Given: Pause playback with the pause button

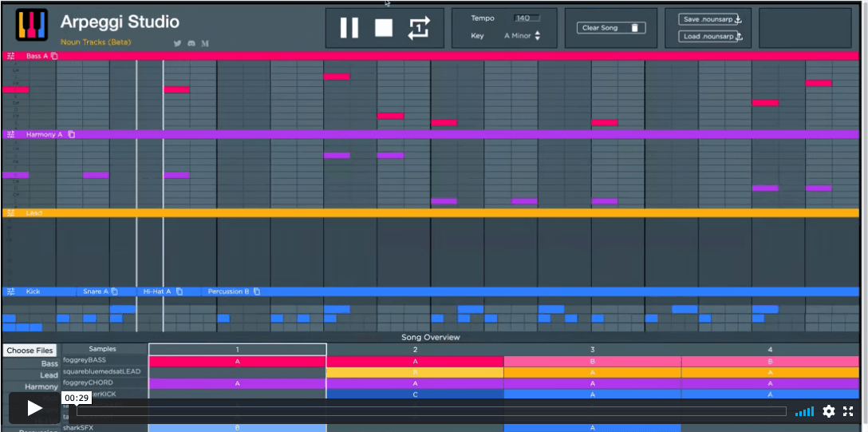Looking at the screenshot, I should [349, 28].
